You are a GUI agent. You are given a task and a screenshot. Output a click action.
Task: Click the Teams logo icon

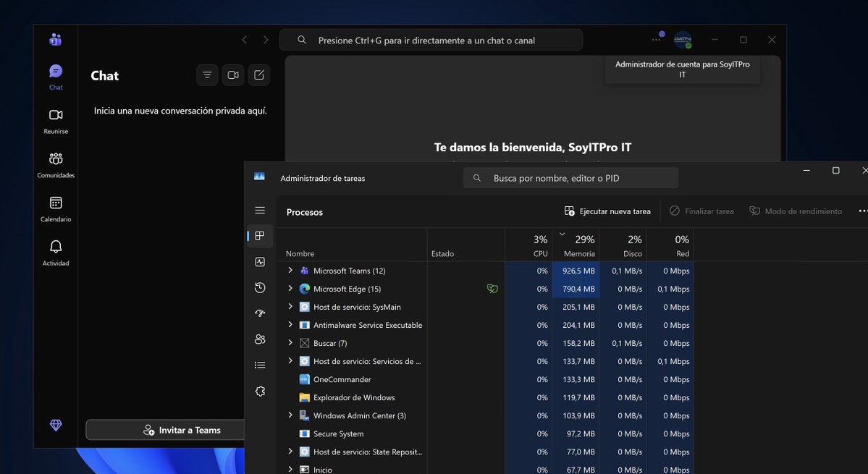coord(55,40)
